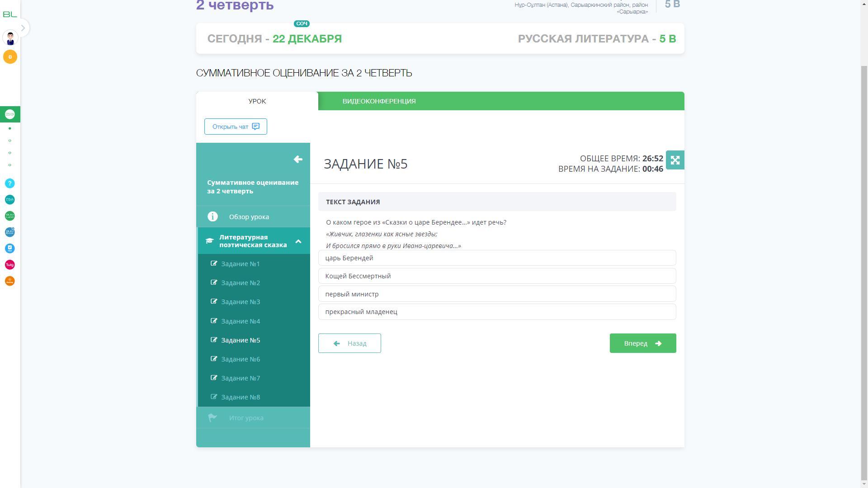868x488 pixels.
Task: Select answer 'царь Берендей'
Action: [497, 258]
